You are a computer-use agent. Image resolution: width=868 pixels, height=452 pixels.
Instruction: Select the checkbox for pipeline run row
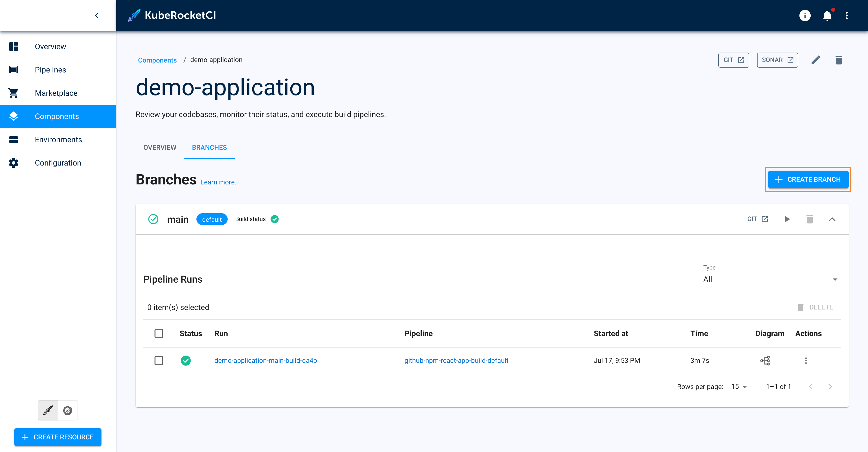pos(159,361)
